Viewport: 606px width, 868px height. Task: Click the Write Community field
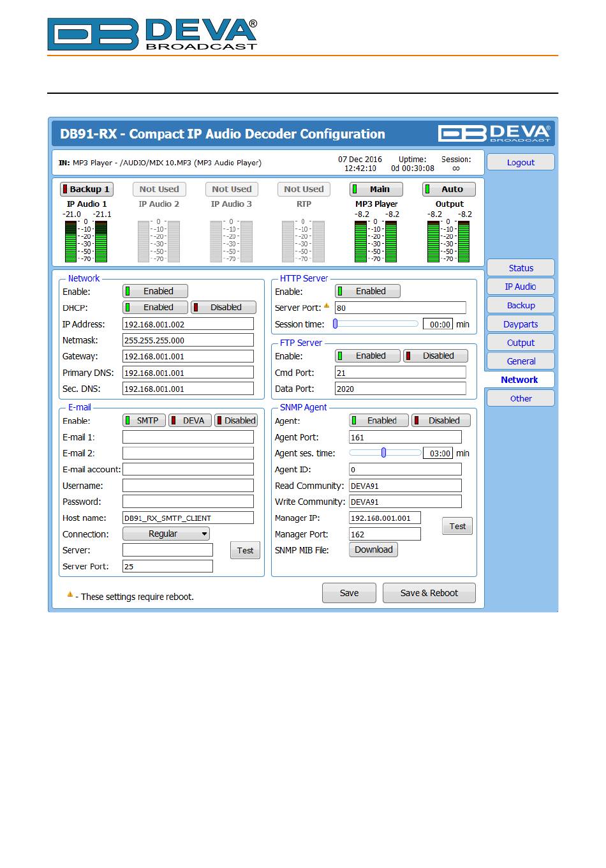(x=405, y=502)
